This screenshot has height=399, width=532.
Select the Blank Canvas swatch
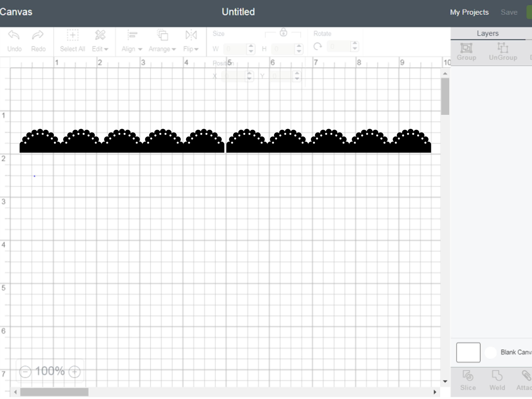tap(468, 352)
